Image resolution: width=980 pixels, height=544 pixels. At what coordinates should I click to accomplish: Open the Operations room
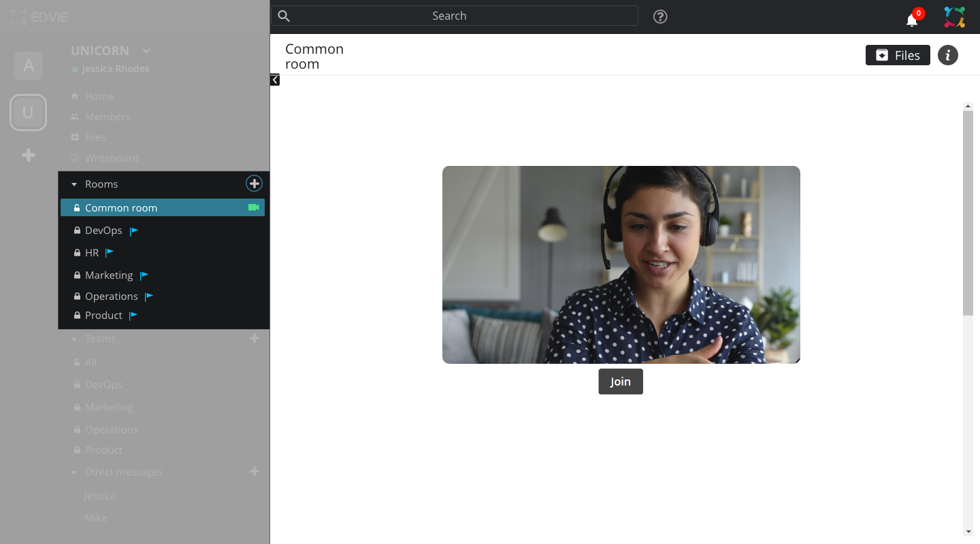pyautogui.click(x=111, y=296)
